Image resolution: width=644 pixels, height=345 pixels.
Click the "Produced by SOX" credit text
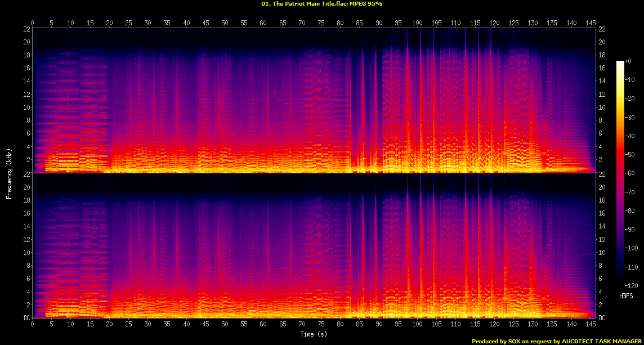(494, 341)
